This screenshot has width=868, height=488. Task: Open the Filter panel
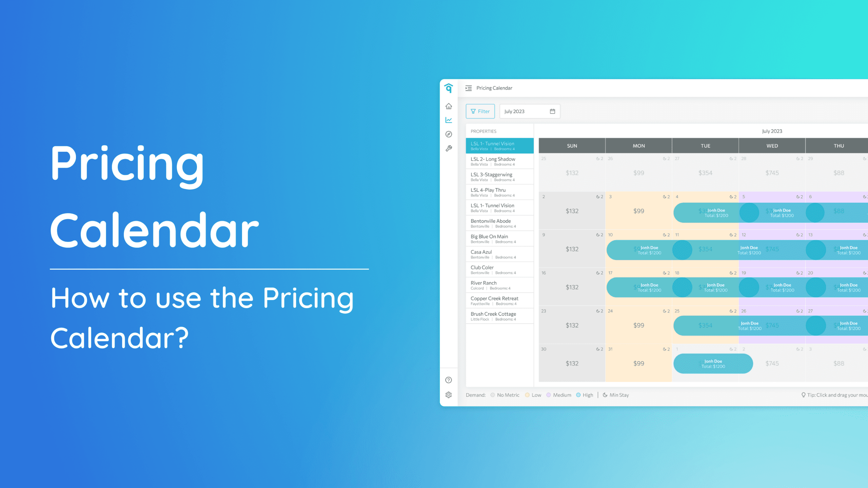click(480, 111)
